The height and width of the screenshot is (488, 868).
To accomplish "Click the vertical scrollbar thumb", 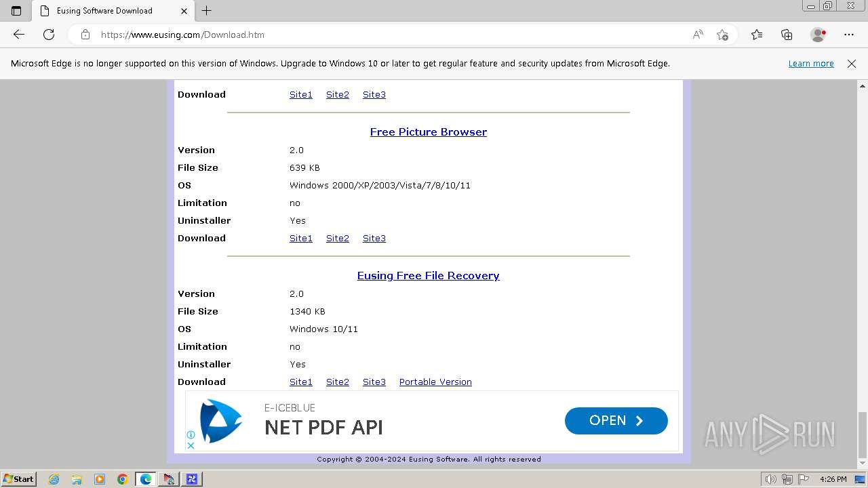I will (863, 434).
